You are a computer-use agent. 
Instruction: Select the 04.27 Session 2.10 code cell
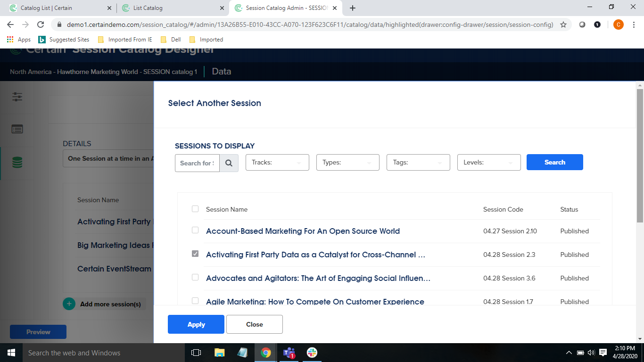point(510,231)
